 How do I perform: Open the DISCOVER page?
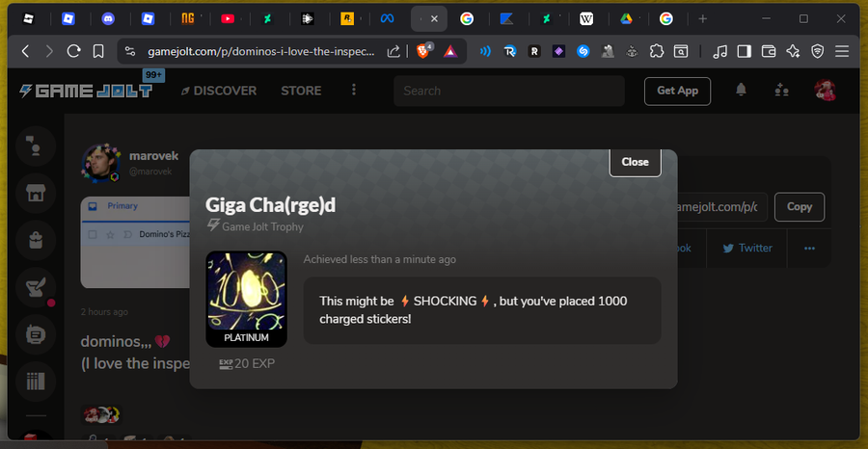(219, 91)
